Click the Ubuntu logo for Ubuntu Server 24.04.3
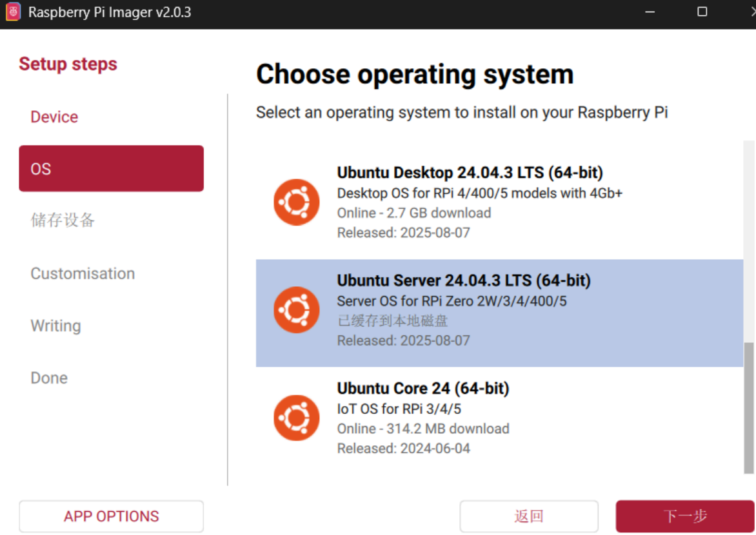 click(296, 310)
